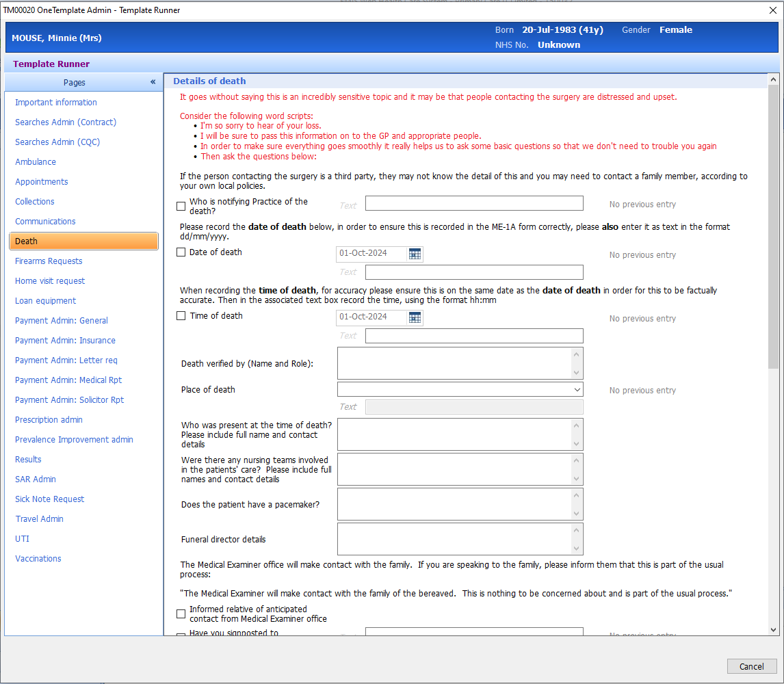
Task: Tick the Date of death checkbox
Action: (181, 252)
